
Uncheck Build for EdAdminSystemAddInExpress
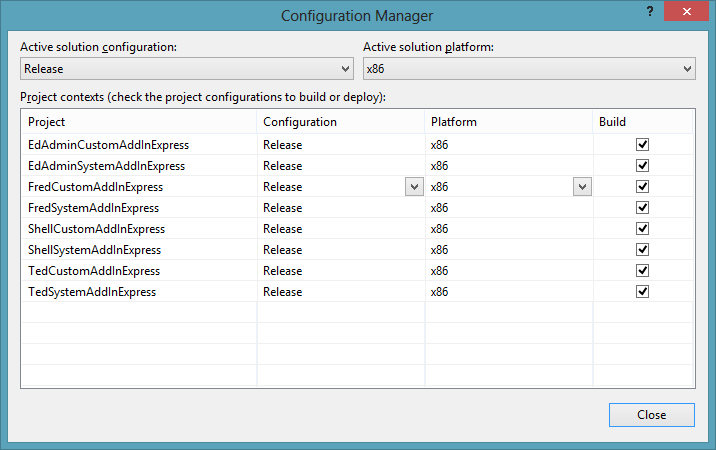642,165
